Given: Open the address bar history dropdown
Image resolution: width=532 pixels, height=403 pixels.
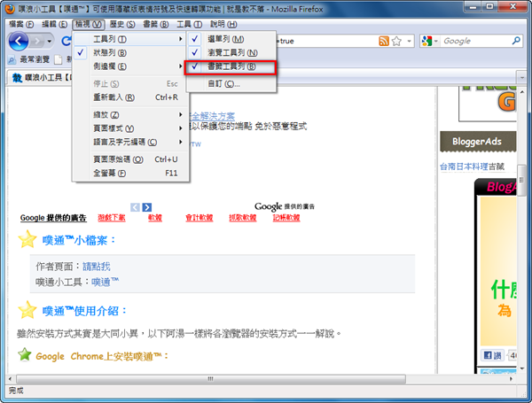Looking at the screenshot, I should click(x=409, y=42).
